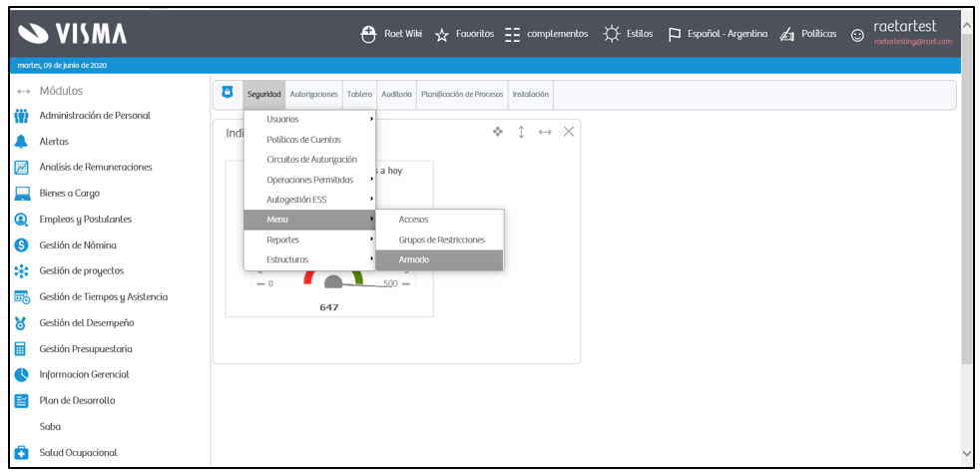Image resolution: width=980 pixels, height=474 pixels.
Task: Expand the Operaciones Permitidas submenu
Action: 309,180
